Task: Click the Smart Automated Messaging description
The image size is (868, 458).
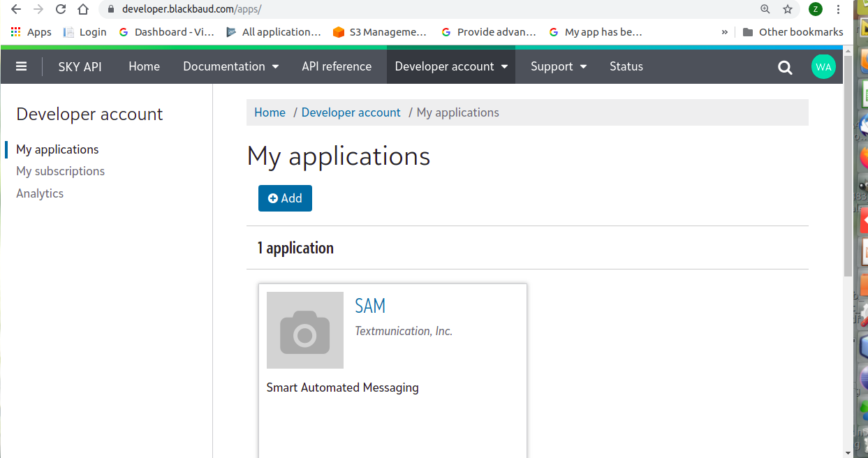Action: [x=342, y=387]
